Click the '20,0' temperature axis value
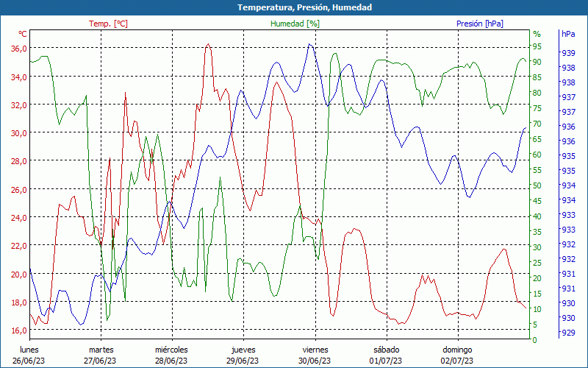The image size is (588, 368). click(19, 274)
